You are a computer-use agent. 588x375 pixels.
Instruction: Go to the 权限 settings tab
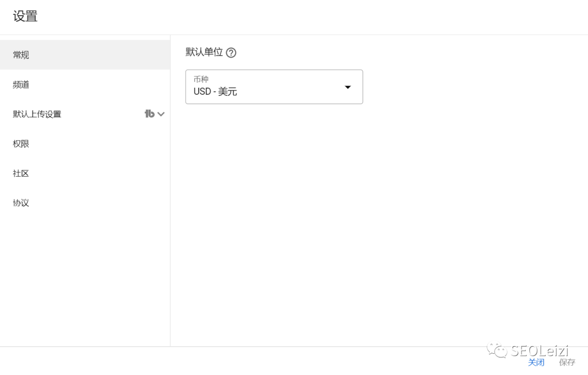tap(21, 144)
